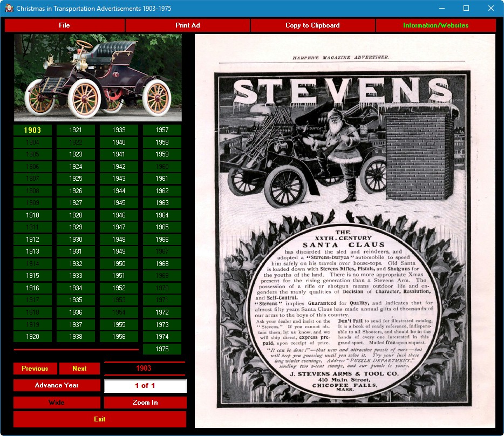
Task: Open ads for 1927
Action: 76,203
